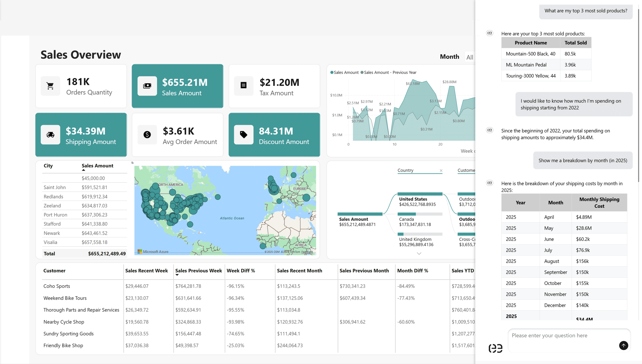Expand more countries chevron under United Kingdom

[x=419, y=254]
